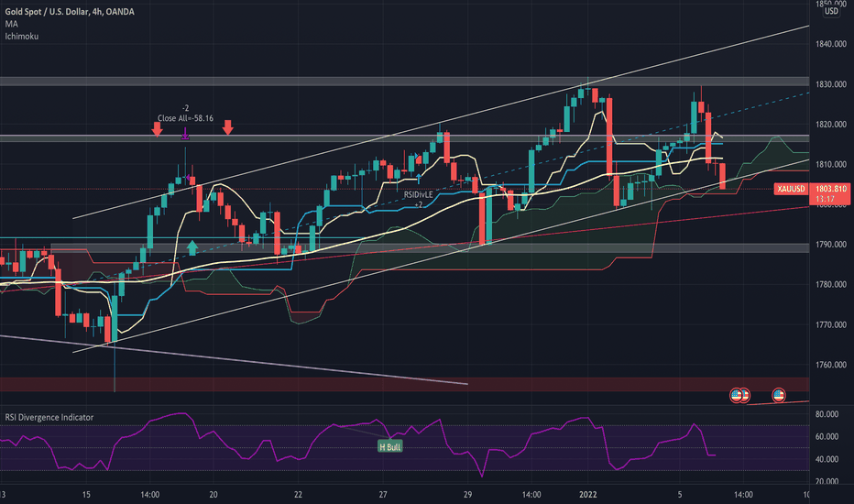Click the 1840.000 price axis label
The height and width of the screenshot is (504, 854).
[831, 44]
